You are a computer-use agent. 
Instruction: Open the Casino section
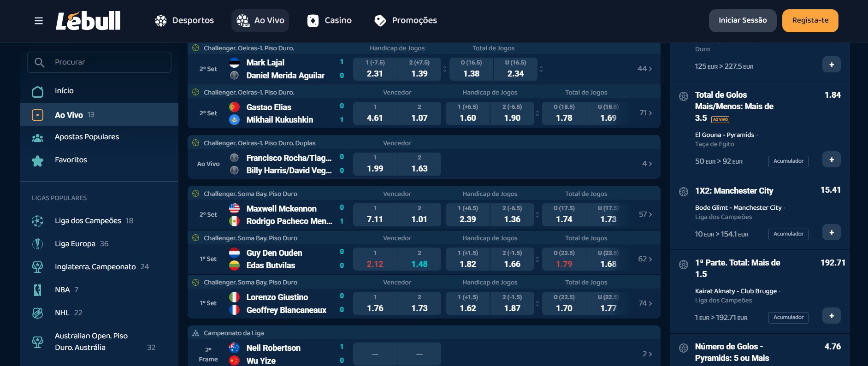point(330,21)
